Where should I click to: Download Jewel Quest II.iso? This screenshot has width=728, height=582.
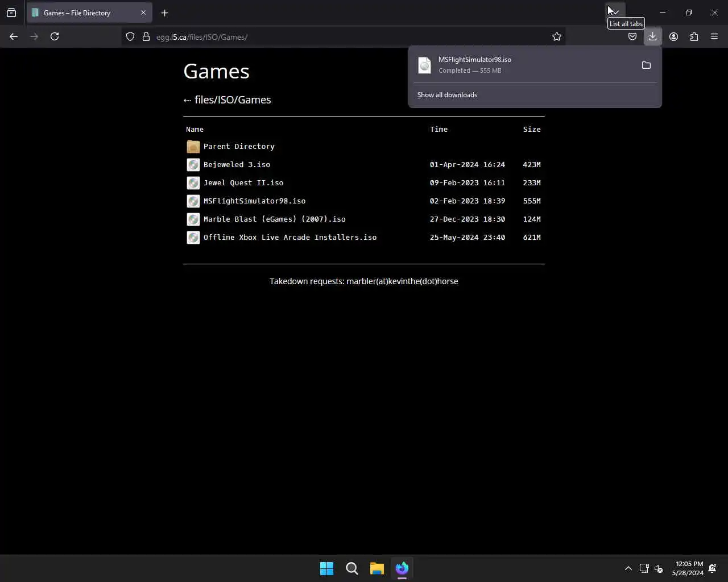click(x=243, y=182)
